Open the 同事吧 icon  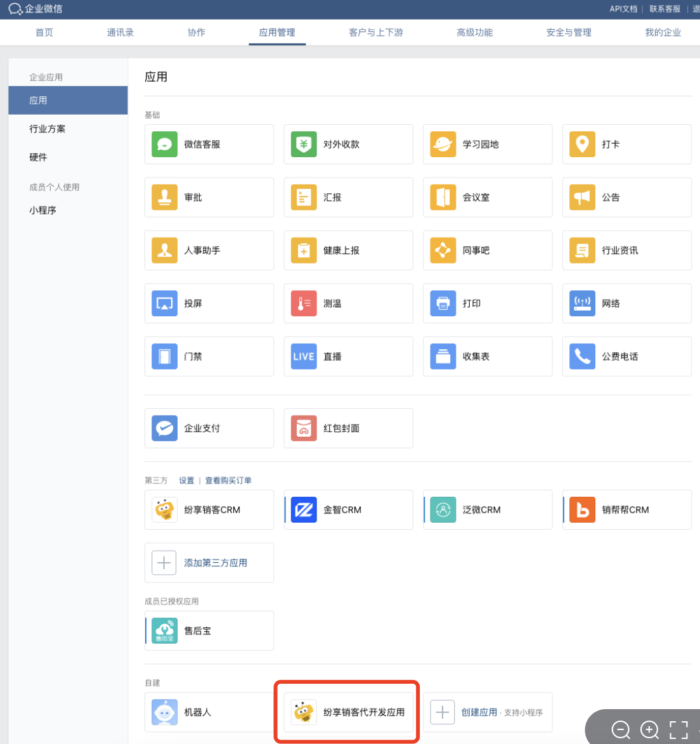pyautogui.click(x=443, y=250)
